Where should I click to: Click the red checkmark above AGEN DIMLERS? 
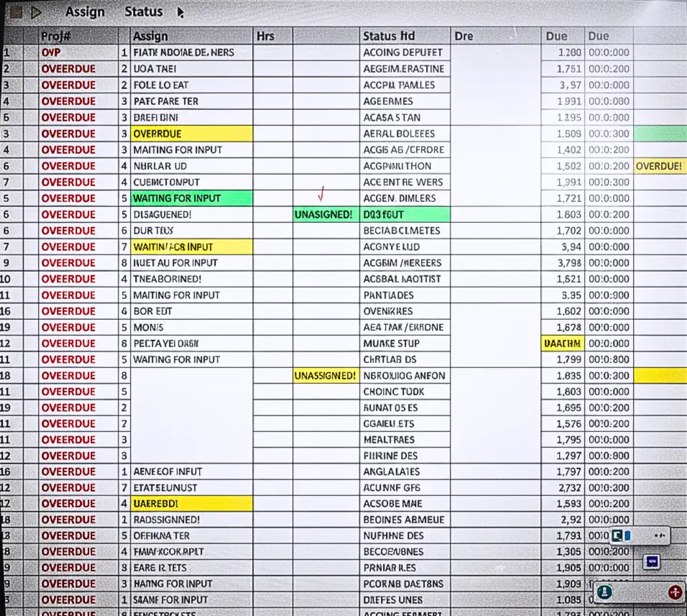[322, 193]
